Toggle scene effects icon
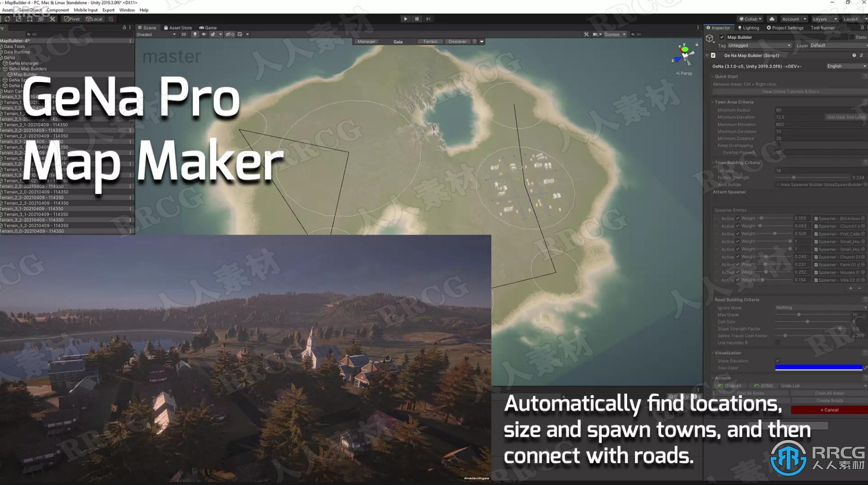Viewport: 868px width, 485px height. [x=213, y=35]
